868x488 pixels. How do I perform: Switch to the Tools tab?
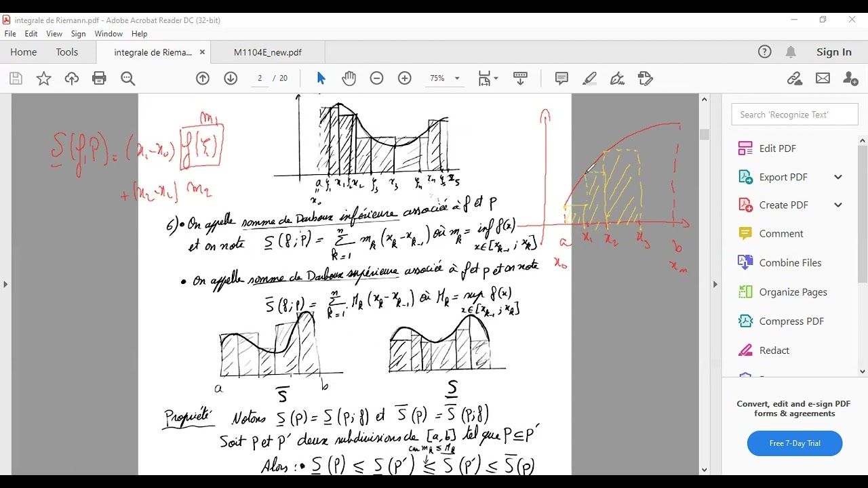click(x=67, y=52)
